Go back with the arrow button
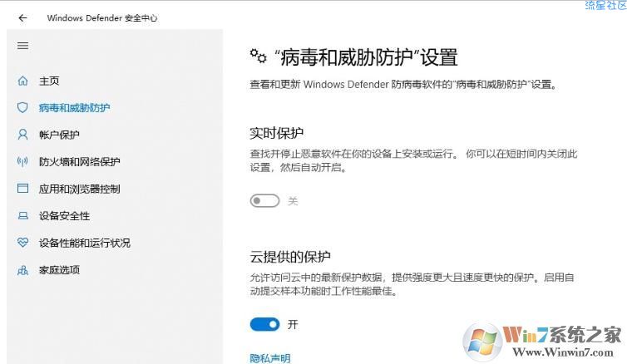This screenshot has height=364, width=627. (22, 18)
